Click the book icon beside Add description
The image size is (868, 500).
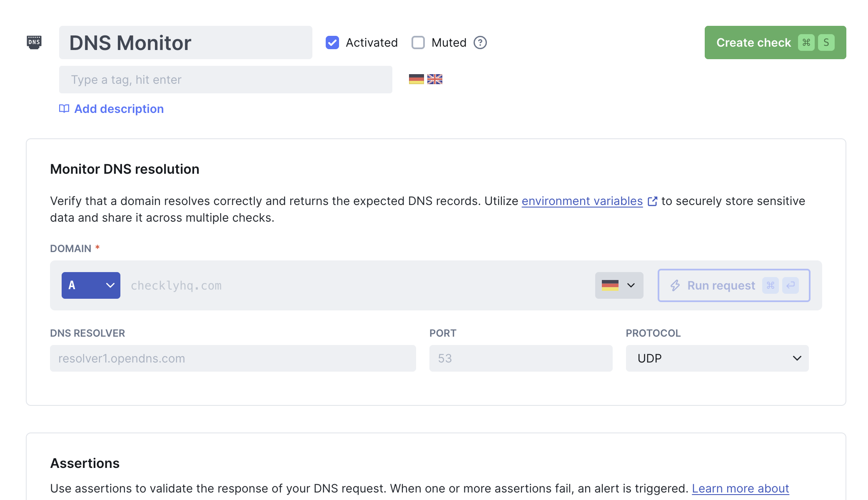pos(63,109)
